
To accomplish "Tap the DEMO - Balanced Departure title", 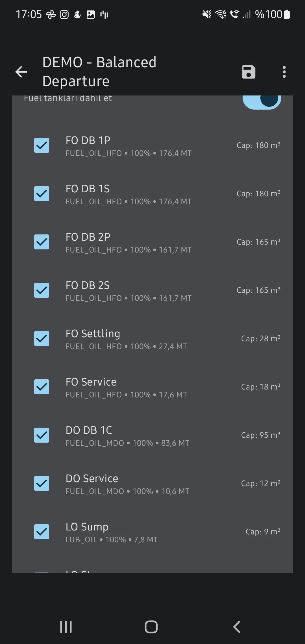I will (x=99, y=72).
